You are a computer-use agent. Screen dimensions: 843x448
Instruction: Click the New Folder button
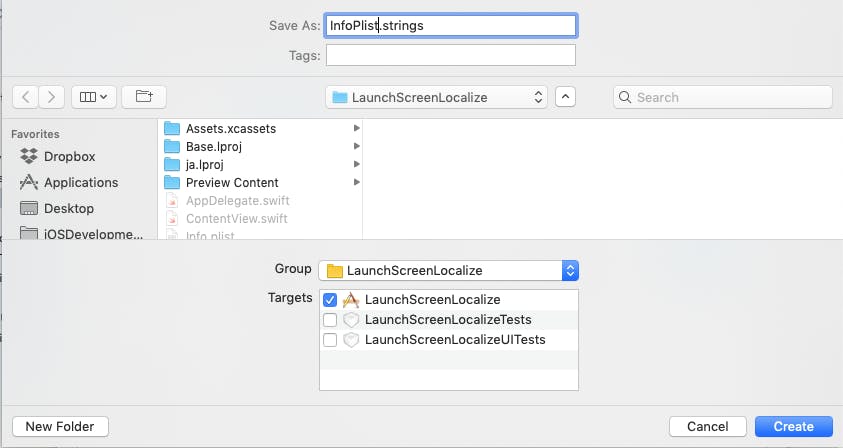tap(60, 426)
